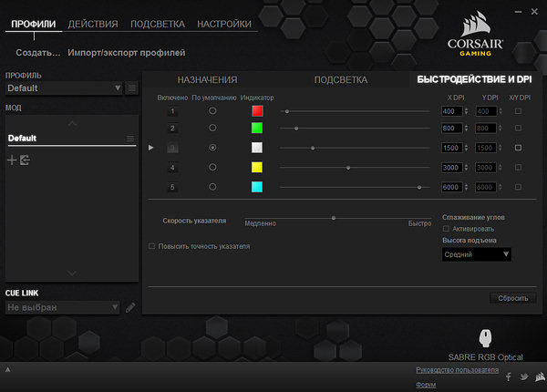Open the profile options menu icon
This screenshot has height=392, width=547.
132,88
